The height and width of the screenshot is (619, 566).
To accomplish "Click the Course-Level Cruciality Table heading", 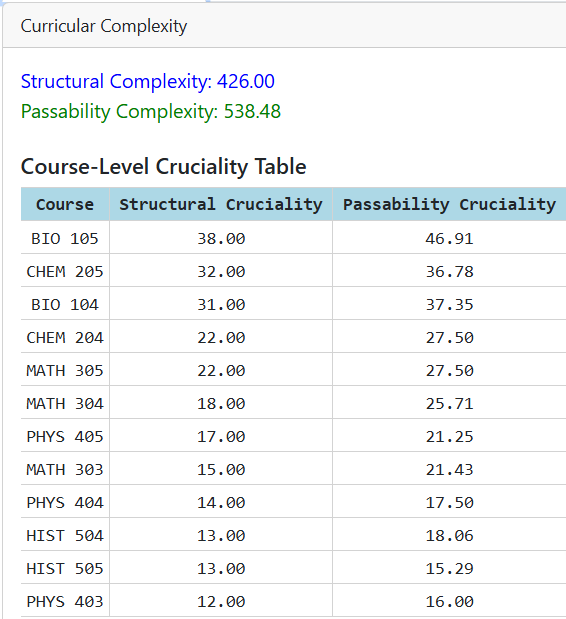I will pos(163,166).
